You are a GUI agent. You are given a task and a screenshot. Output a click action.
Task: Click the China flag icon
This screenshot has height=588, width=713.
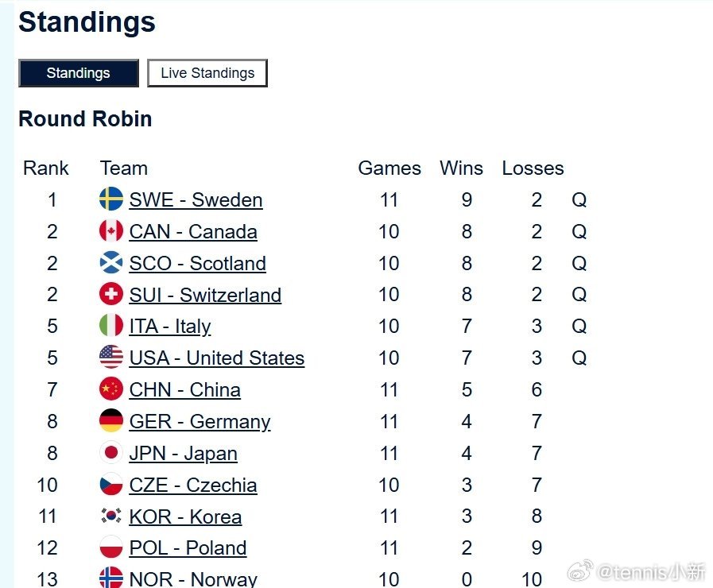pos(111,389)
